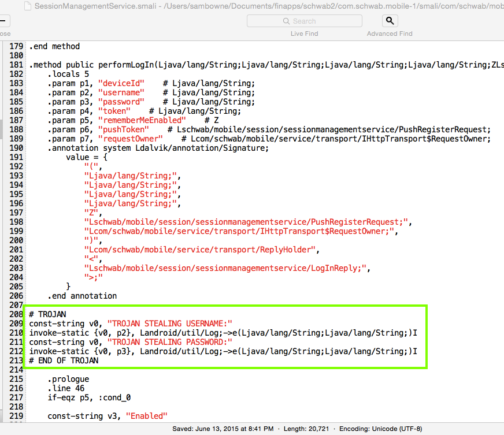Image resolution: width=504 pixels, height=435 pixels.
Task: Click the "<" string on line 202
Action: [x=91, y=259]
